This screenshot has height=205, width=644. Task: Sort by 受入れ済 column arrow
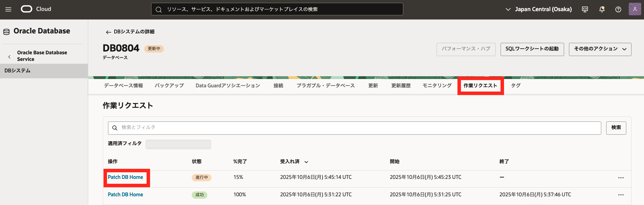306,162
